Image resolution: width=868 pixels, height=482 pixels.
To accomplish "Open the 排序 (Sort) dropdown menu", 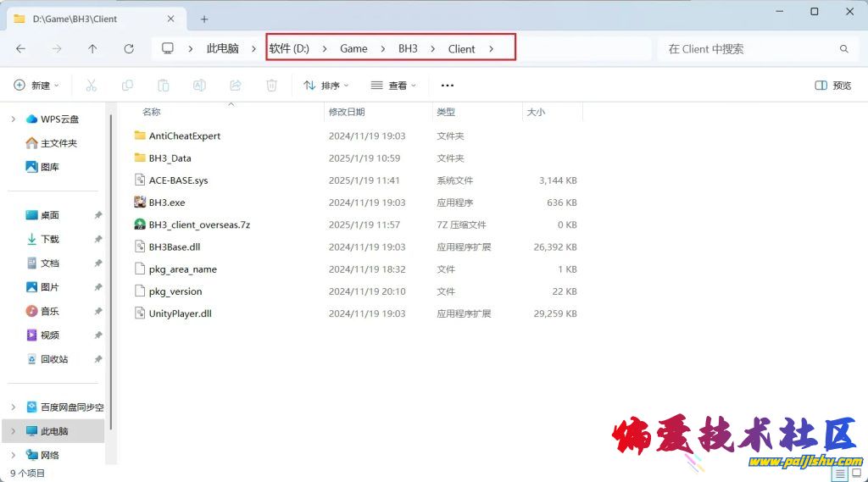I will coord(325,86).
